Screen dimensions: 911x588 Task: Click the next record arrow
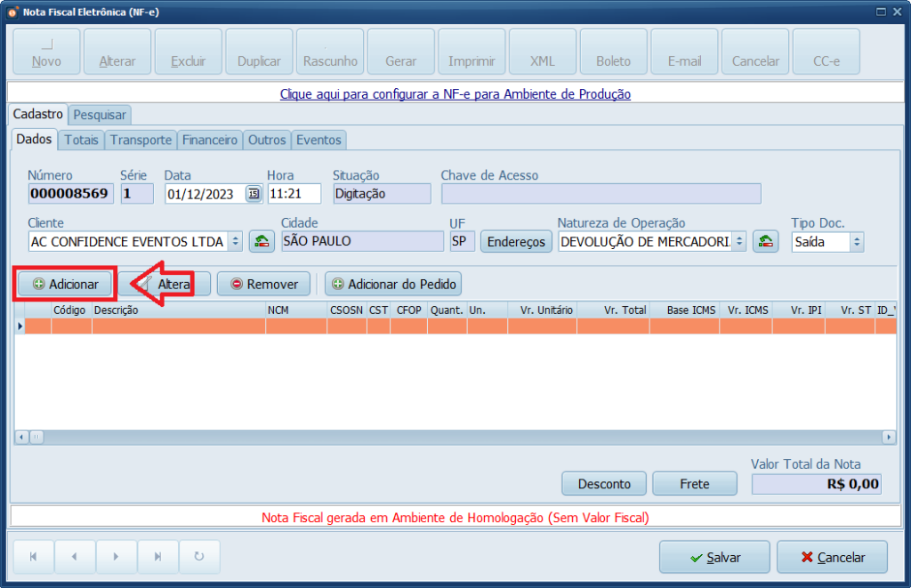coord(117,556)
